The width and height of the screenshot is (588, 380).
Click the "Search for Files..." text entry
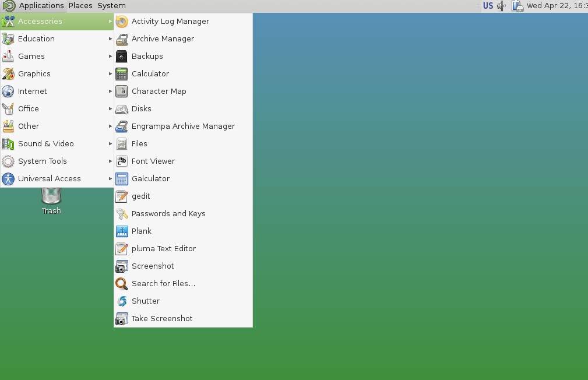(x=163, y=284)
